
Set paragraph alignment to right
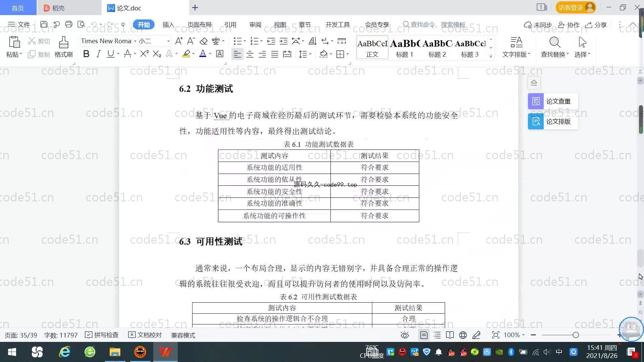(262, 54)
